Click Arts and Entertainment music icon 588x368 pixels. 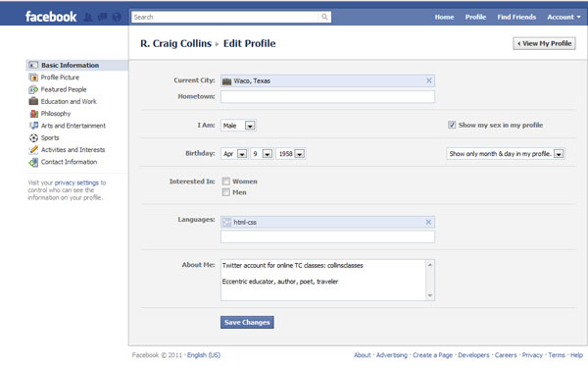tap(33, 126)
